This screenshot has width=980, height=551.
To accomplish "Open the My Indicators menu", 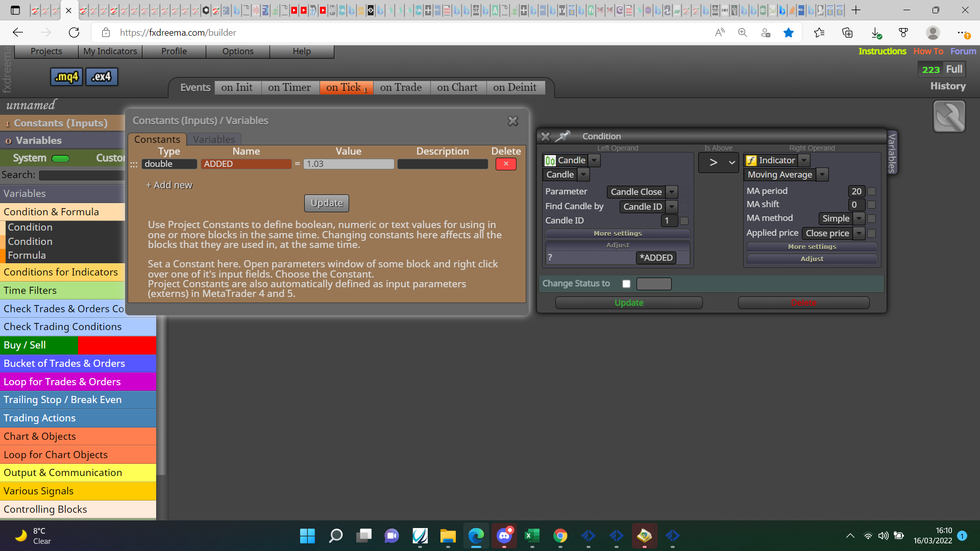I will click(110, 51).
